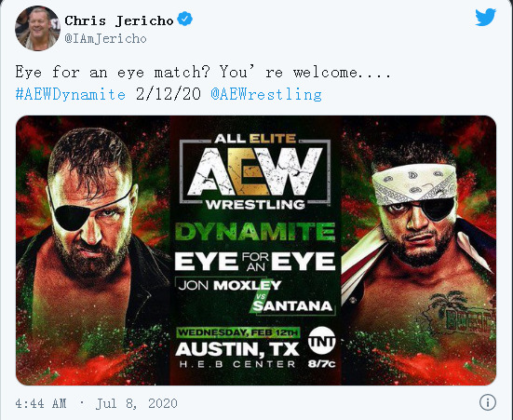Click the green DYNAMITE title on the poster

[255, 232]
